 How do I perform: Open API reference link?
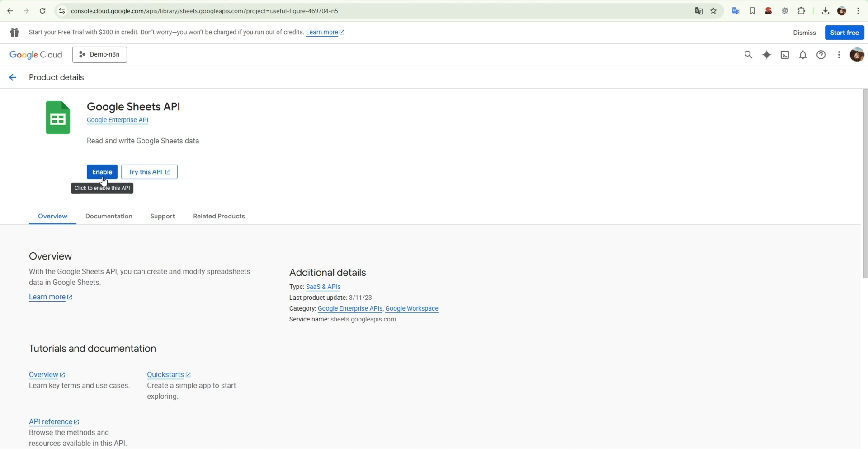(x=54, y=422)
